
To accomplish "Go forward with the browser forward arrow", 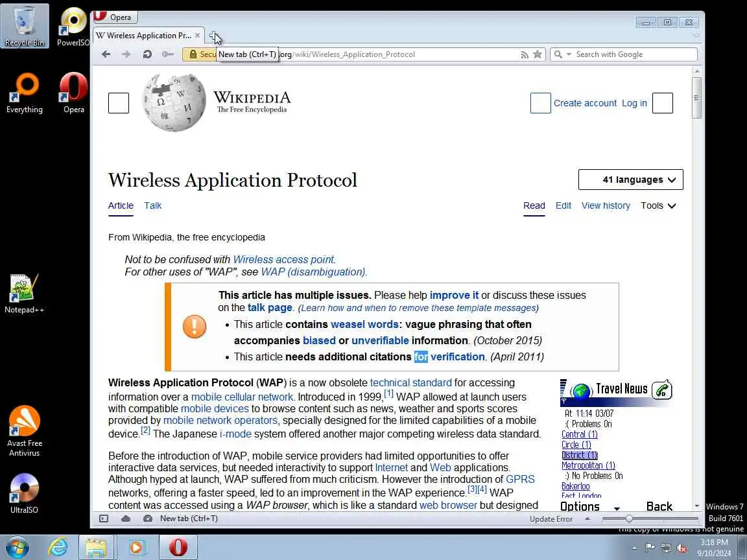I will [x=126, y=54].
